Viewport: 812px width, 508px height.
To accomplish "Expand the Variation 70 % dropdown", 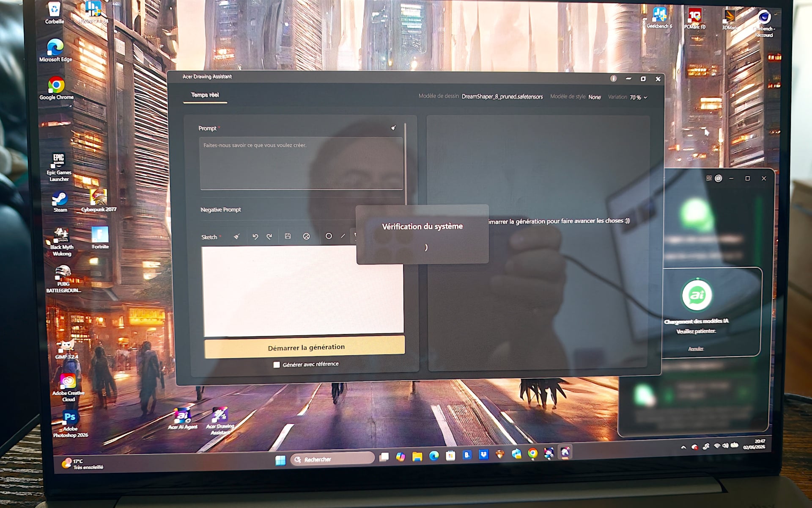I will (x=639, y=97).
